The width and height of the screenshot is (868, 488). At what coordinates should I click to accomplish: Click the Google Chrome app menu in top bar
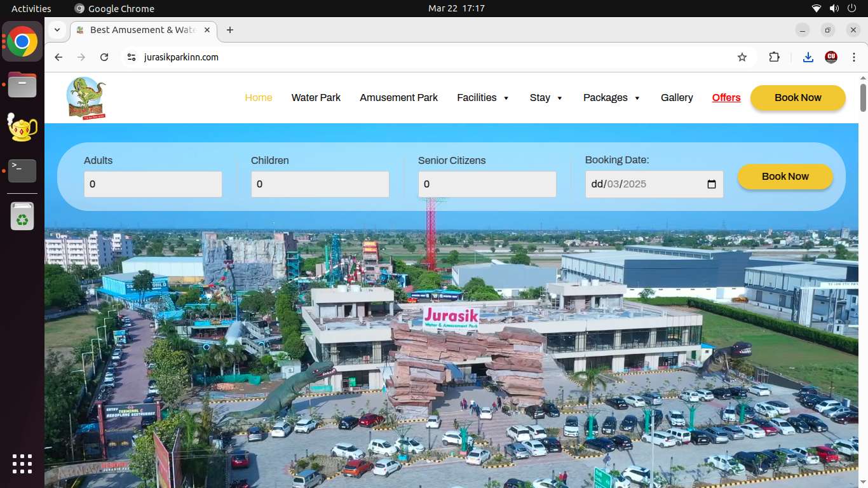114,8
